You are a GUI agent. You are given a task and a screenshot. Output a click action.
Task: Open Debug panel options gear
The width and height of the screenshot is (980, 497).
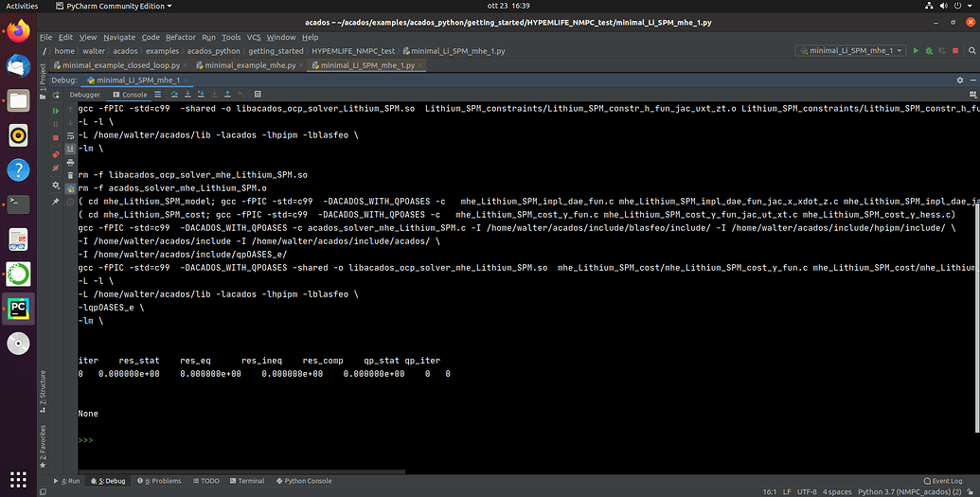[x=960, y=80]
